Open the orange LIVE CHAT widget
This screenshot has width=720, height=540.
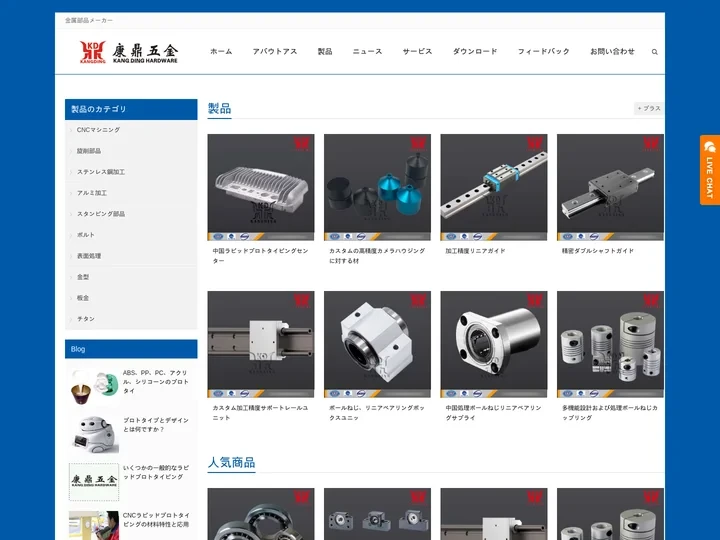709,170
